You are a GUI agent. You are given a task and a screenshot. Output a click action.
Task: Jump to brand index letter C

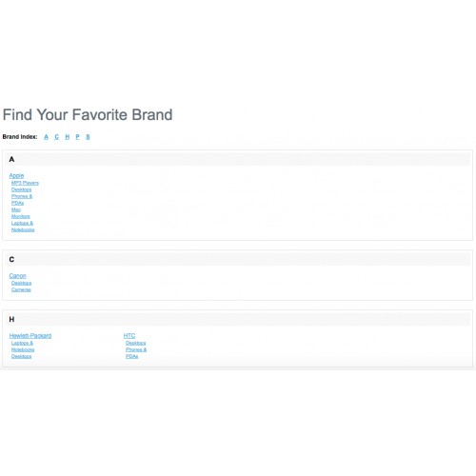click(x=56, y=137)
